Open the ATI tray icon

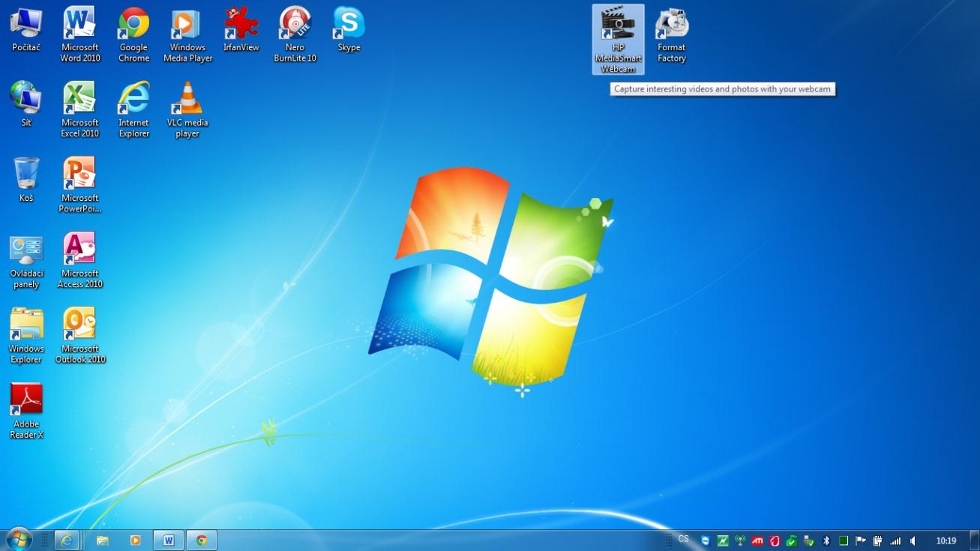[757, 541]
